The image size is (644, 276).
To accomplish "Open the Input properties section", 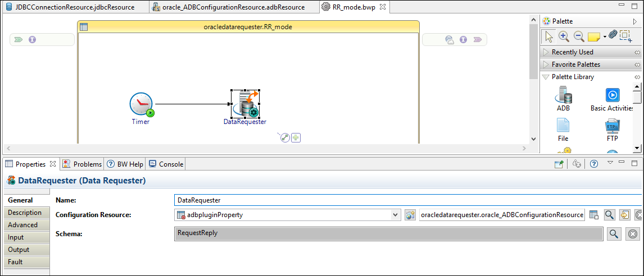I will pos(27,237).
